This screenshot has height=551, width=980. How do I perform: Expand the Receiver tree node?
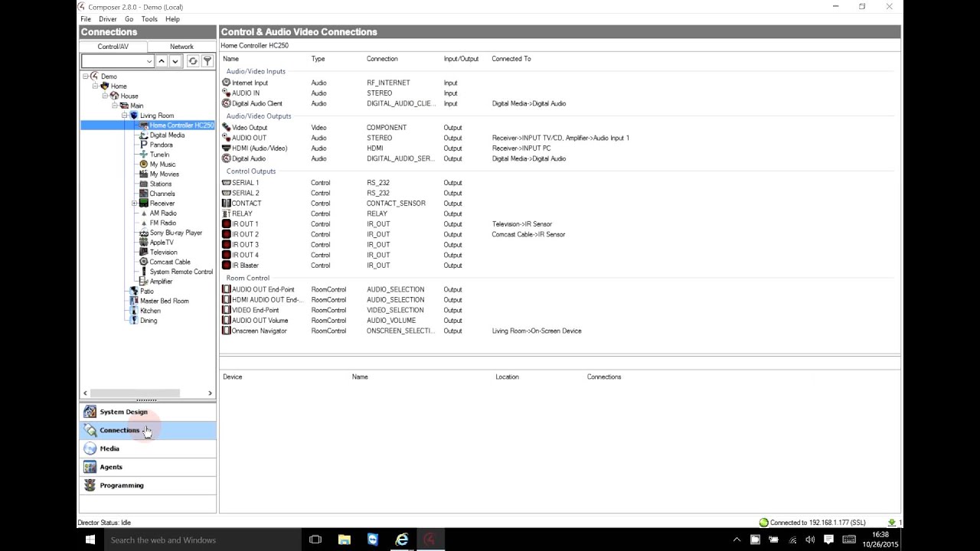tap(135, 204)
